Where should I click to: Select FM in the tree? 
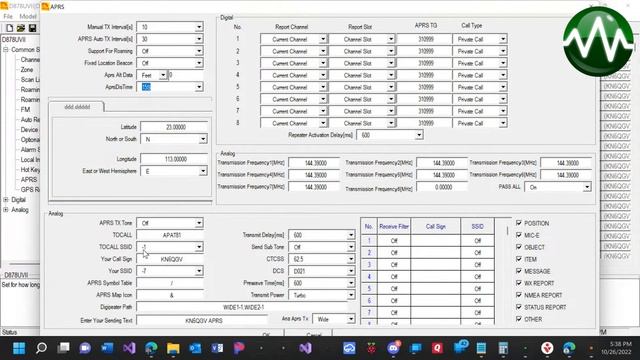25,109
